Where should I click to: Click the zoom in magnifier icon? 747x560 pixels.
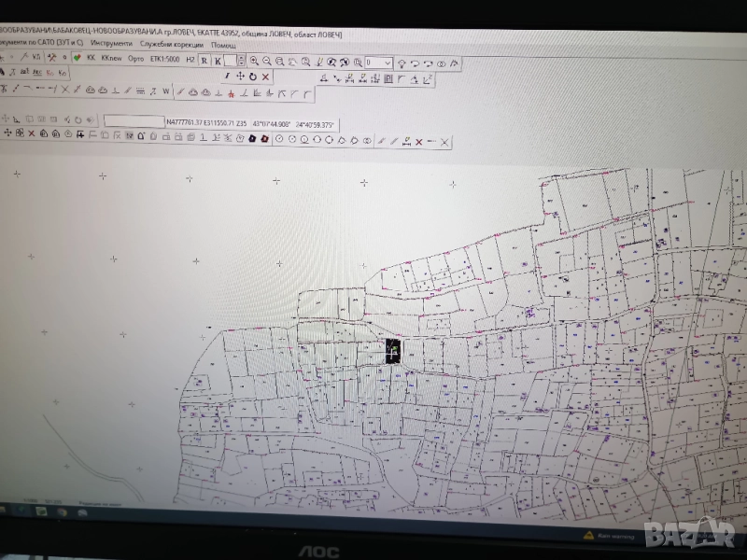pos(254,61)
